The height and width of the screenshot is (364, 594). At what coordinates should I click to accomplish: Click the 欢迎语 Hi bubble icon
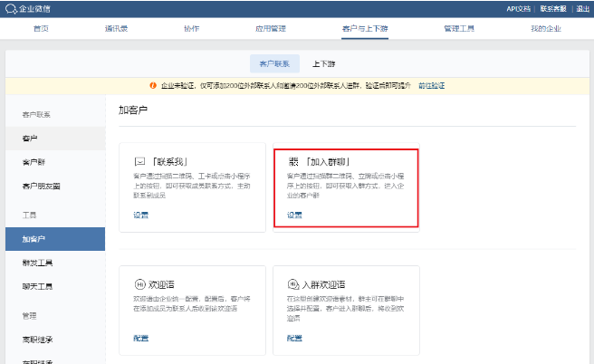[139, 283]
